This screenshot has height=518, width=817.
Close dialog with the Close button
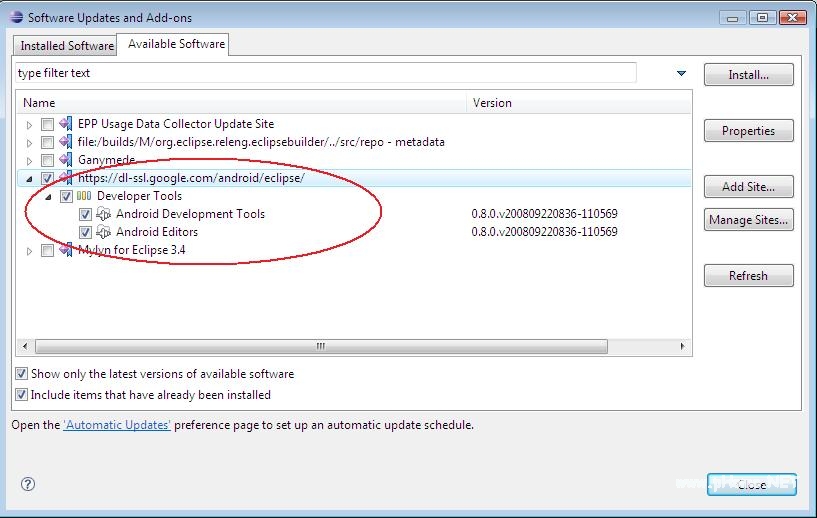(751, 485)
